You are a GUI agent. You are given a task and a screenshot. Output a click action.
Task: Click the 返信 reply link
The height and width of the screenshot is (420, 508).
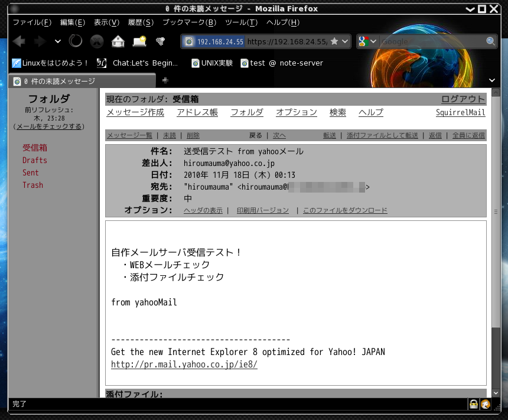[435, 135]
